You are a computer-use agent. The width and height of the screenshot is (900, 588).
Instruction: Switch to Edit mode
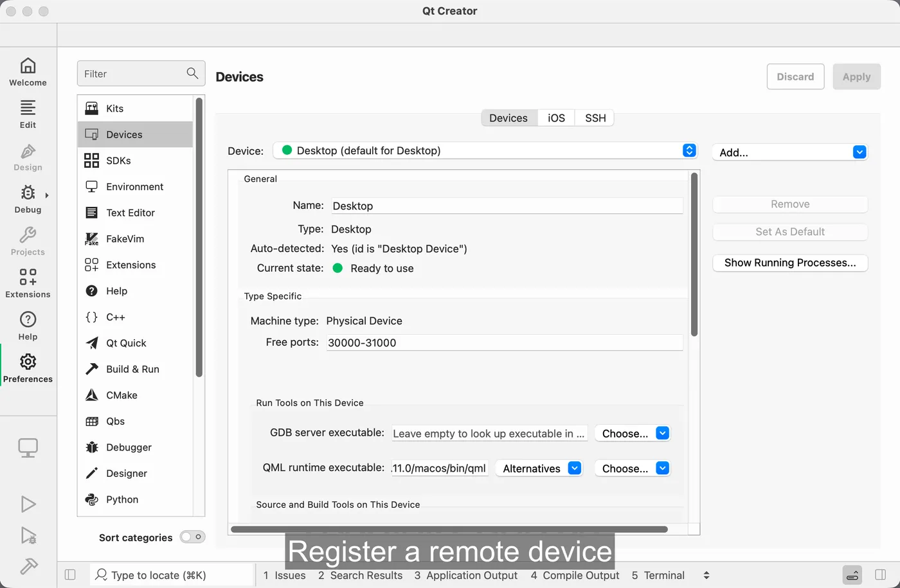click(28, 114)
